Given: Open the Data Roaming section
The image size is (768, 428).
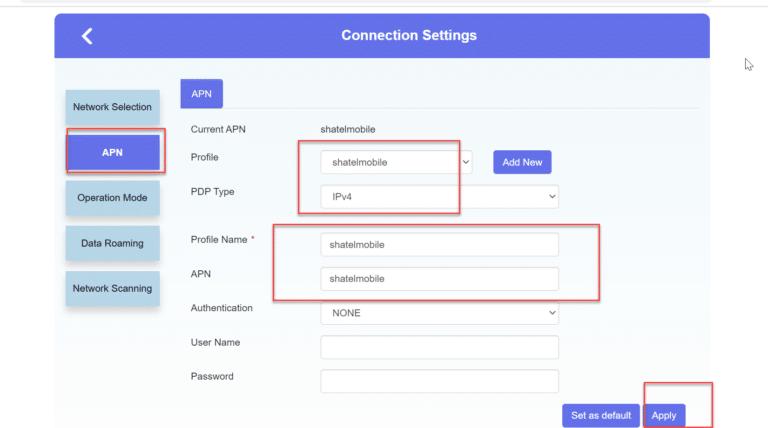Looking at the screenshot, I should click(112, 243).
